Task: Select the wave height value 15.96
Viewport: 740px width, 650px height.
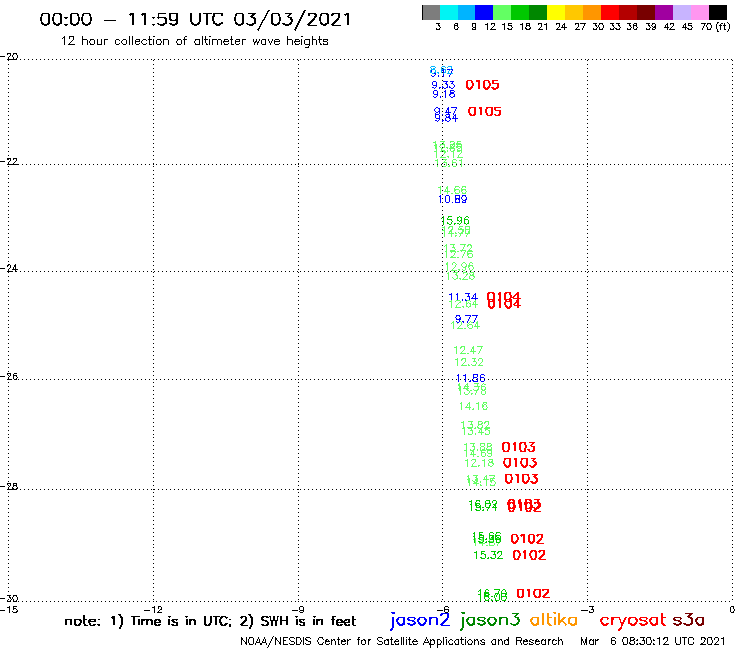Action: click(x=455, y=220)
